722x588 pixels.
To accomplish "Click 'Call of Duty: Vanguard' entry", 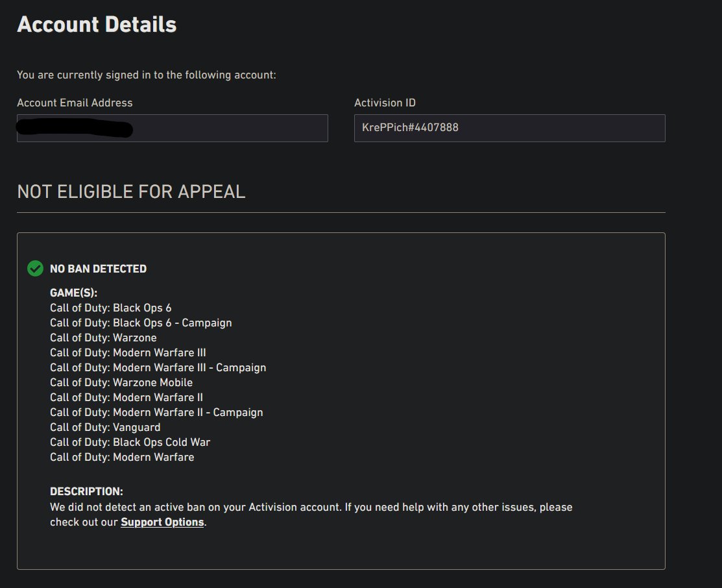I will click(105, 427).
